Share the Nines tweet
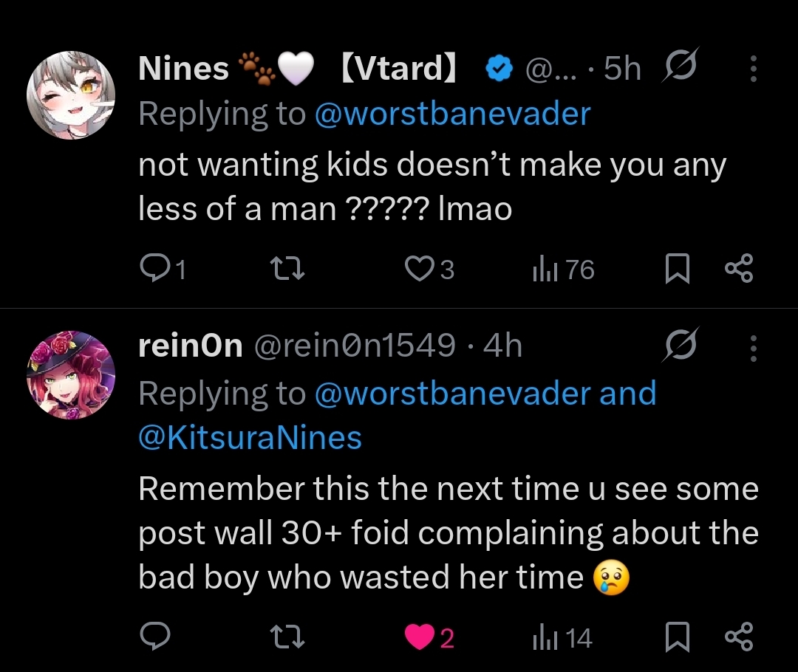The width and height of the screenshot is (798, 672). point(739,270)
